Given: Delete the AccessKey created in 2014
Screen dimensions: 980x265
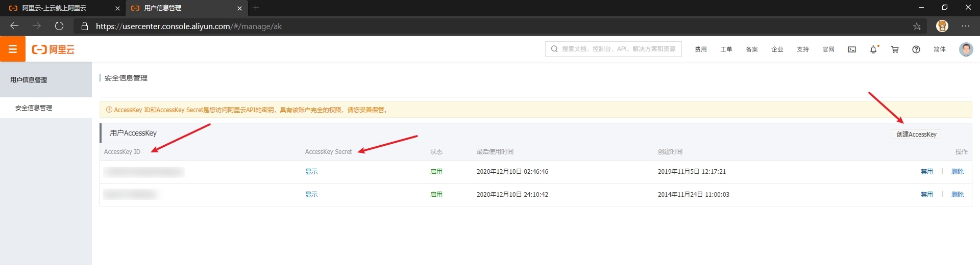Looking at the screenshot, I should point(958,195).
